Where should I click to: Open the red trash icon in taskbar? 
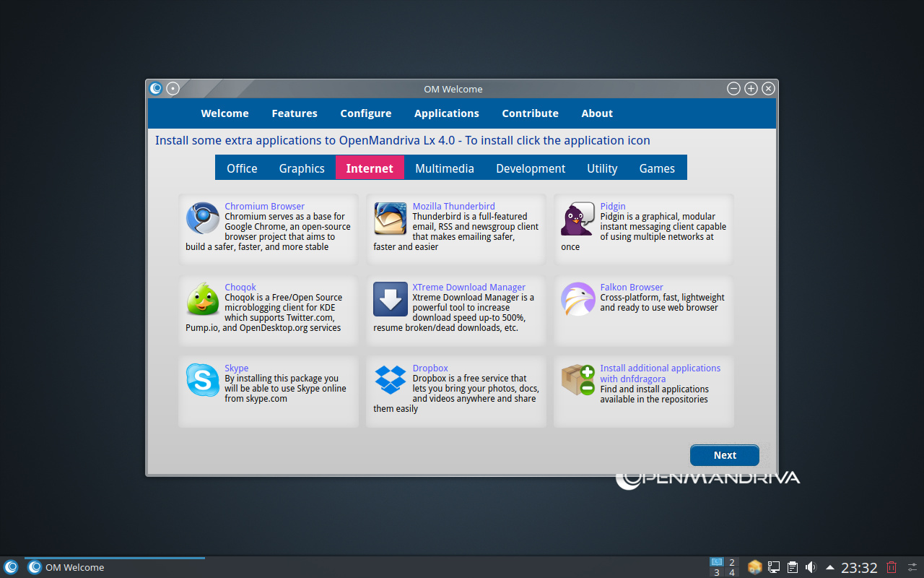(x=892, y=567)
